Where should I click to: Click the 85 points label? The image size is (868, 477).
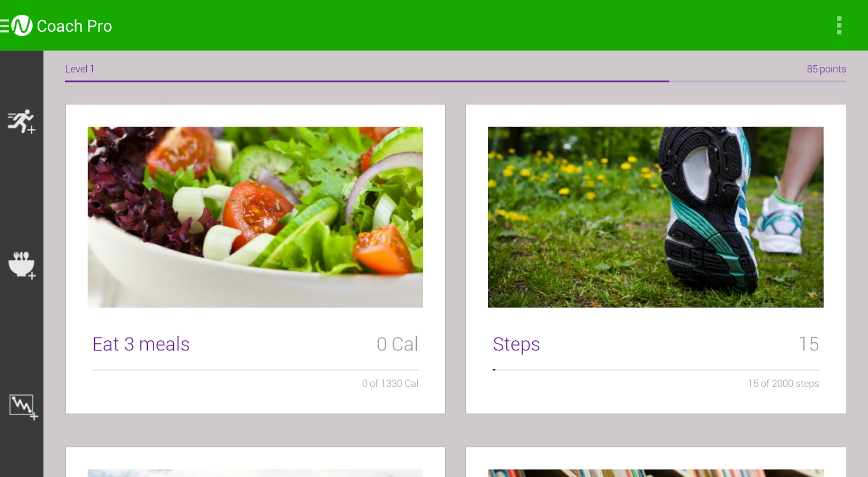click(826, 69)
